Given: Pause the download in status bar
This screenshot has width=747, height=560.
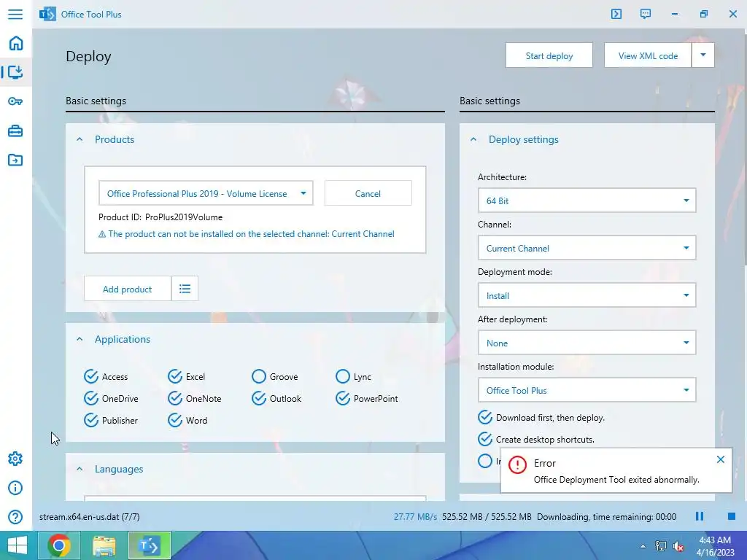Looking at the screenshot, I should 700,517.
